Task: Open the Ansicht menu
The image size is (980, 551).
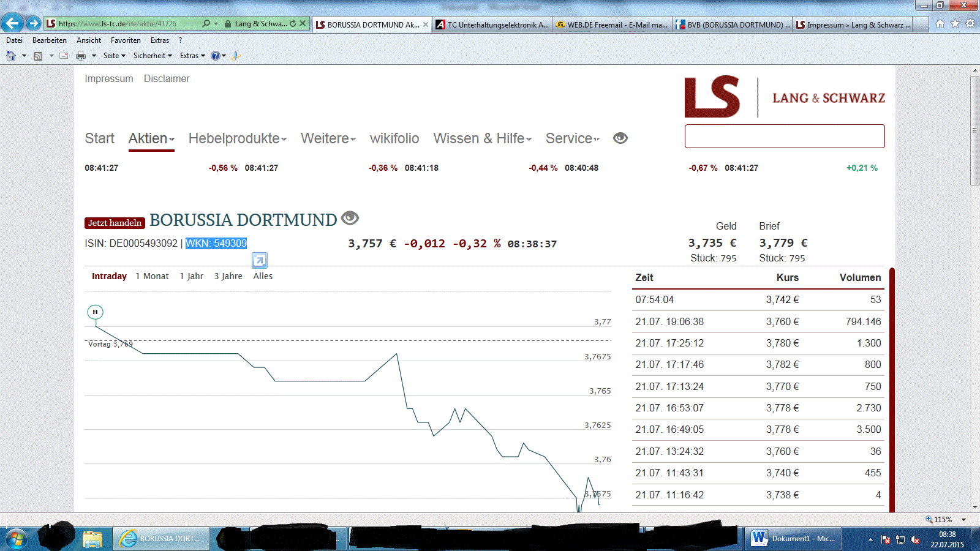Action: pyautogui.click(x=89, y=40)
